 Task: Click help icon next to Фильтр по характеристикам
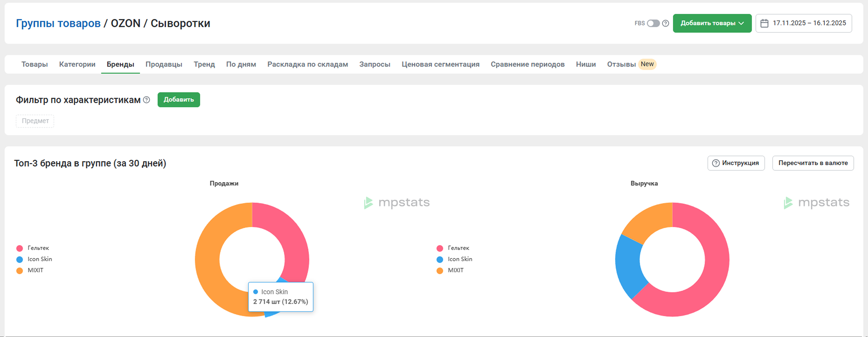point(146,100)
